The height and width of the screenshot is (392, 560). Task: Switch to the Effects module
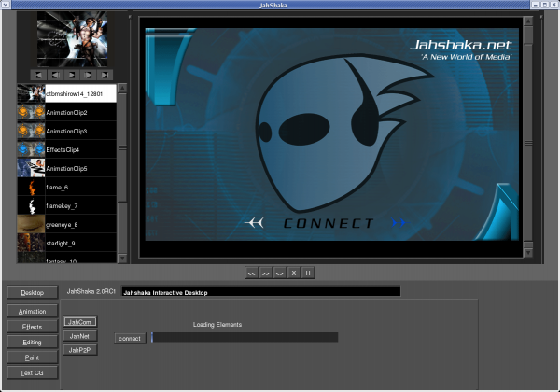tap(32, 327)
